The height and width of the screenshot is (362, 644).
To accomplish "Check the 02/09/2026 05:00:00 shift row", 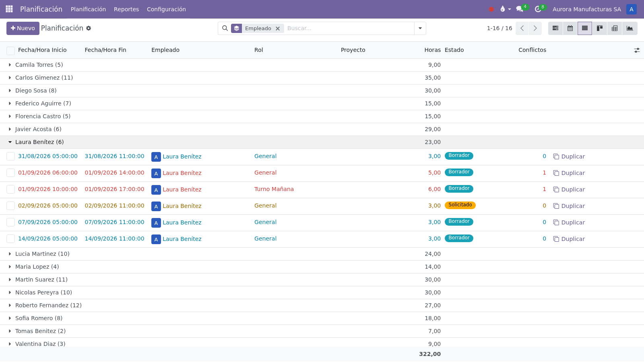I will [11, 206].
